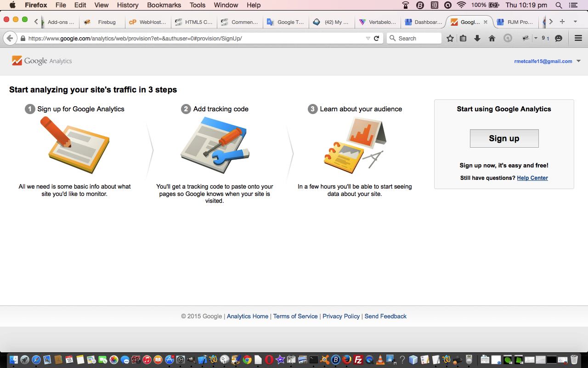Screen dimensions: 588x368
Task: Bookmark this page with the star icon
Action: click(x=450, y=38)
